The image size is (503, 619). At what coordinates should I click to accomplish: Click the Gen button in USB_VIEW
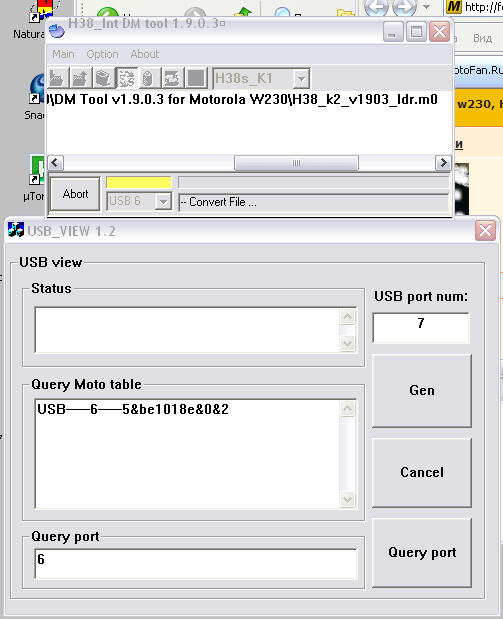[x=422, y=390]
